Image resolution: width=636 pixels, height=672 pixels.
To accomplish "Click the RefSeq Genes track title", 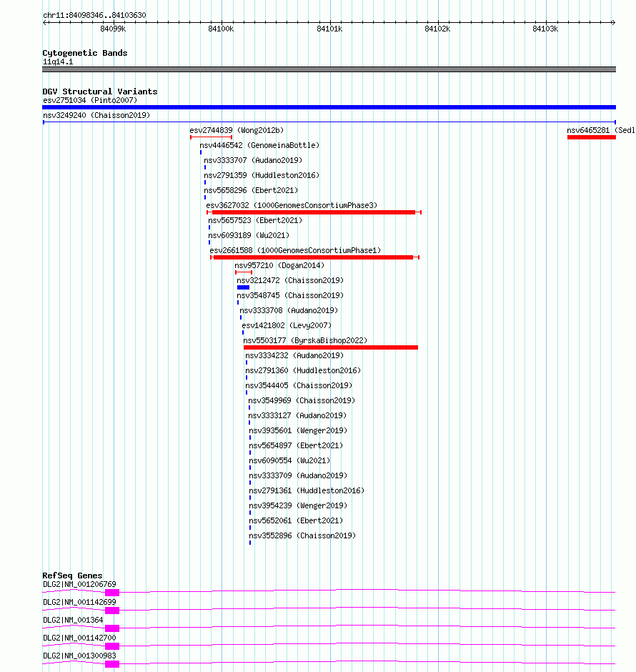I will pos(72,575).
